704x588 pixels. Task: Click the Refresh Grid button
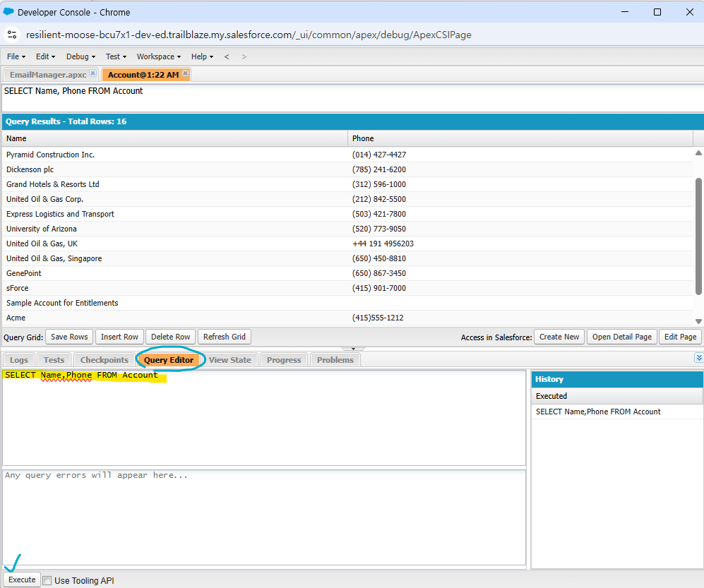coord(225,337)
